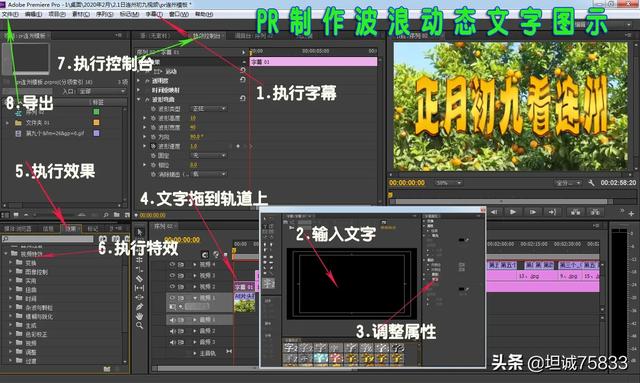Expand the 扭曲 folder in the effects list

tap(11, 289)
